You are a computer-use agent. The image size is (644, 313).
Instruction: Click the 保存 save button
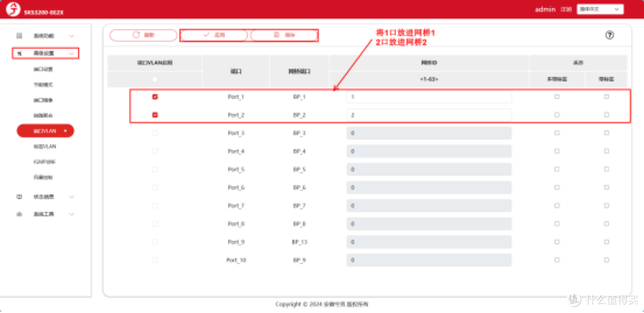pyautogui.click(x=284, y=35)
